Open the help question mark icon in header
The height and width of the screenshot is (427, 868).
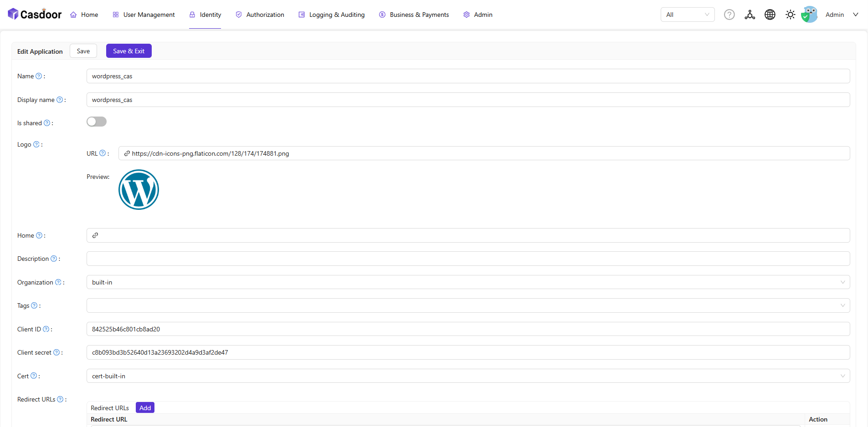(729, 15)
